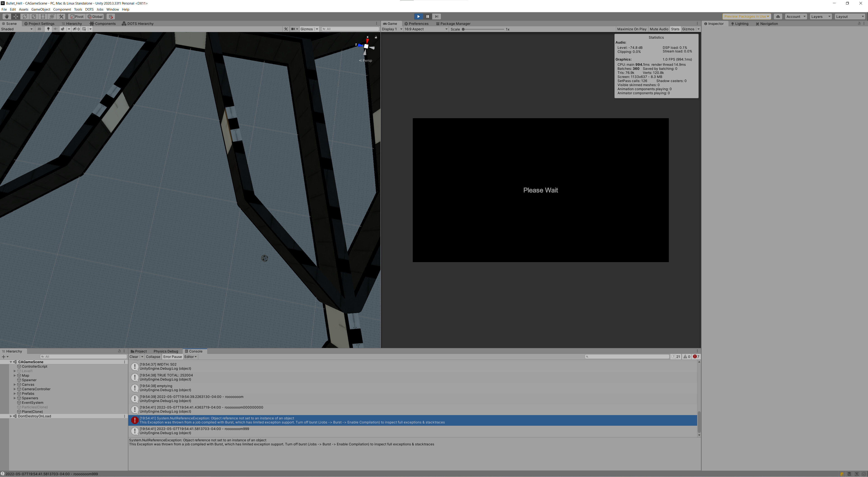
Task: Toggle grid snapping icon in toolbar
Action: coord(111,16)
